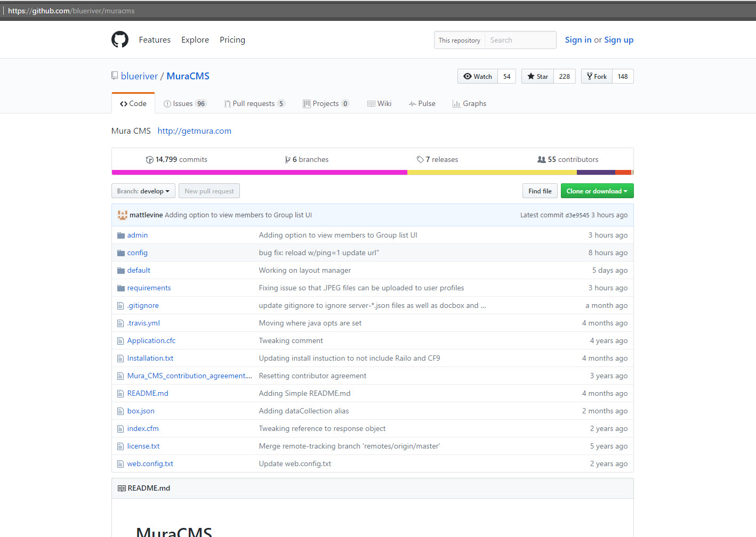Focus the repository Search field
The height and width of the screenshot is (537, 756).
pos(520,40)
